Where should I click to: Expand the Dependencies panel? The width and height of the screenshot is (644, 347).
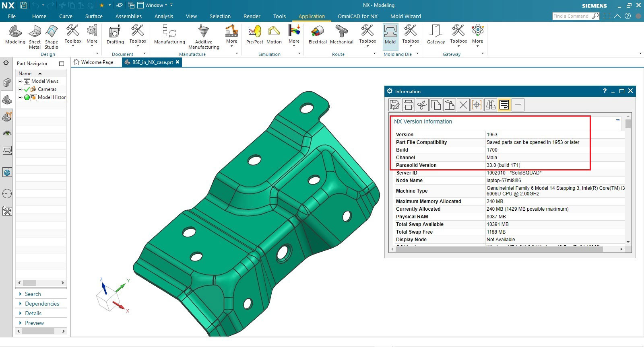(41, 304)
